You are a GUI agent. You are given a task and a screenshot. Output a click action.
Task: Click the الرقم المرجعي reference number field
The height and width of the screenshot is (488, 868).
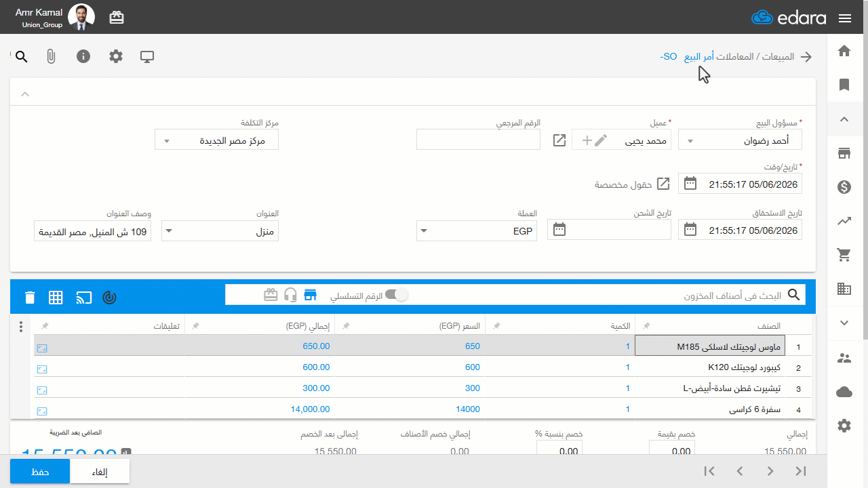478,140
